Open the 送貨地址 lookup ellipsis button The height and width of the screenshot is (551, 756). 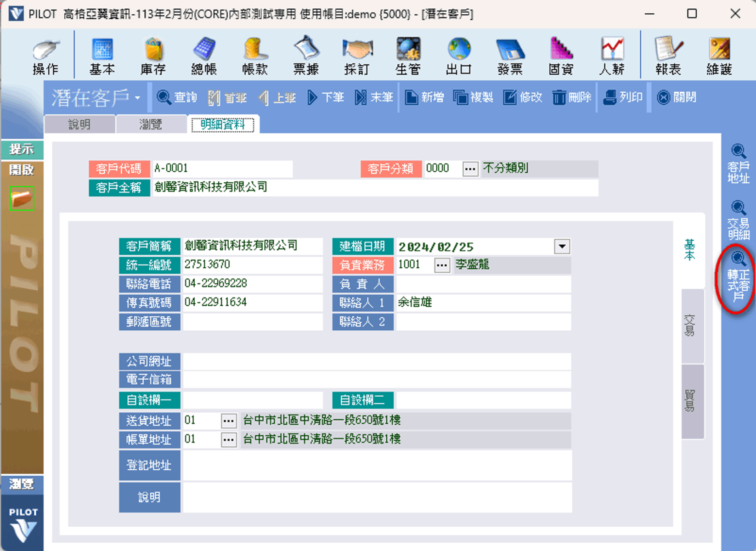click(x=228, y=421)
